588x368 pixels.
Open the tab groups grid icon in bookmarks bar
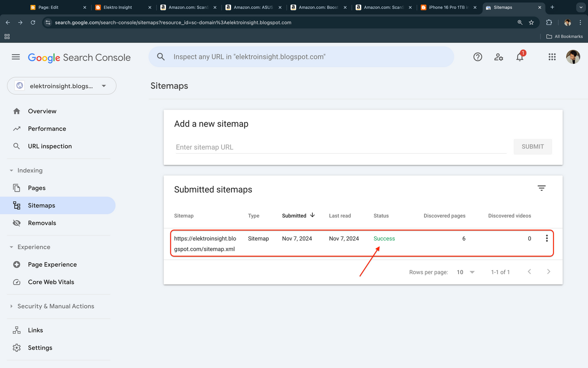(x=7, y=36)
